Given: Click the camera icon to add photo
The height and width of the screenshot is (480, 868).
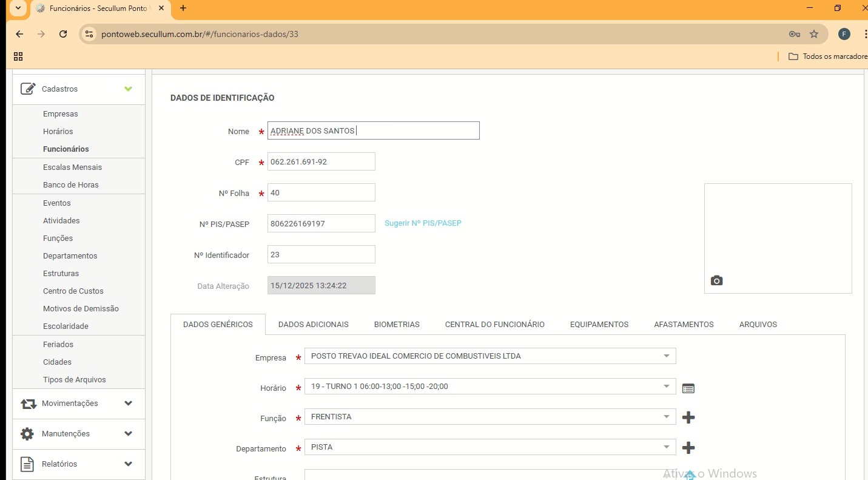Looking at the screenshot, I should tap(716, 280).
